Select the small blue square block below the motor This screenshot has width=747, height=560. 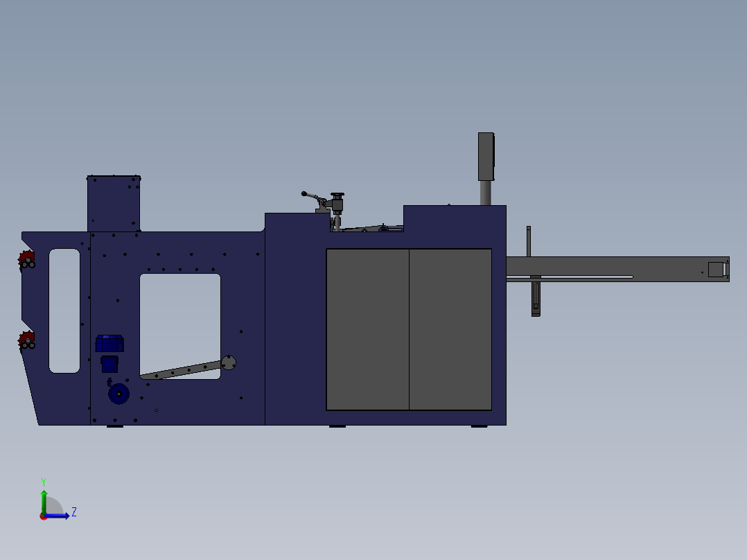(x=109, y=364)
